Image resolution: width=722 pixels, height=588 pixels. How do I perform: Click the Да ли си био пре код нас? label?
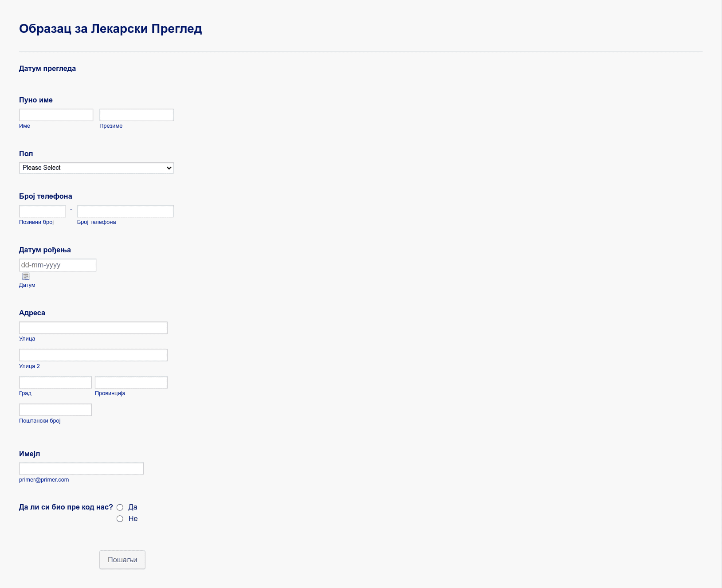[x=66, y=507]
